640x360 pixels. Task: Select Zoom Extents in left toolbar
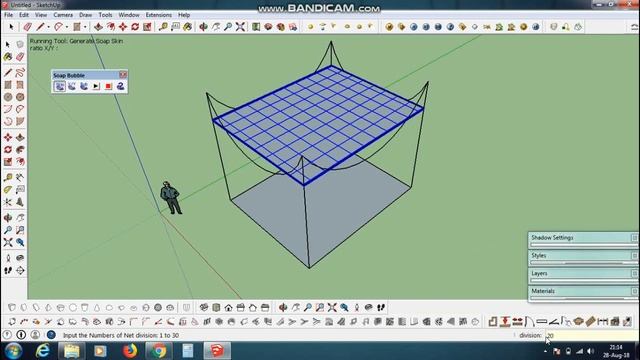tap(8, 242)
